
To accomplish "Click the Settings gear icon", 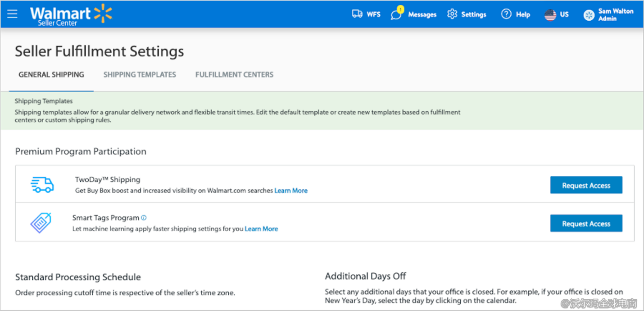I will pyautogui.click(x=452, y=14).
